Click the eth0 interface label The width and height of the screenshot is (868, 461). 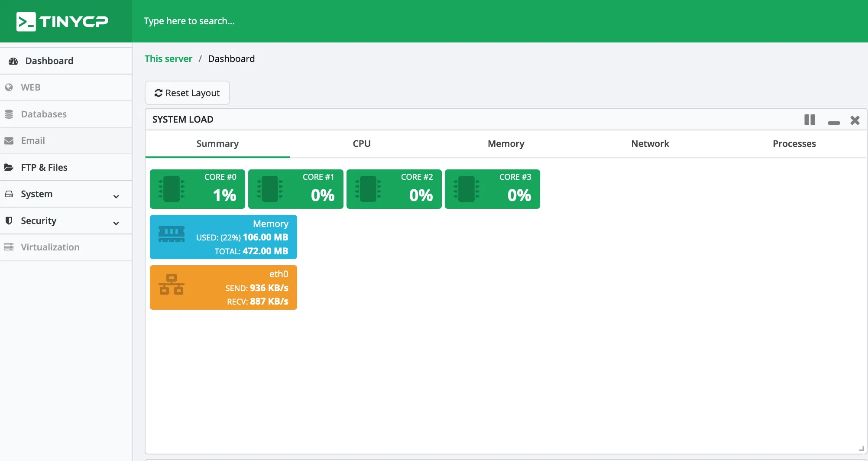click(279, 274)
